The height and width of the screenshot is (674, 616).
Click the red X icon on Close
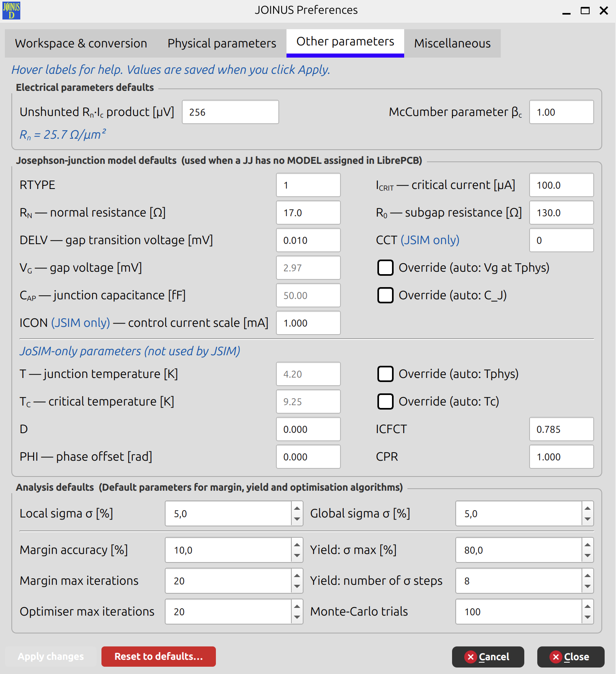(556, 657)
